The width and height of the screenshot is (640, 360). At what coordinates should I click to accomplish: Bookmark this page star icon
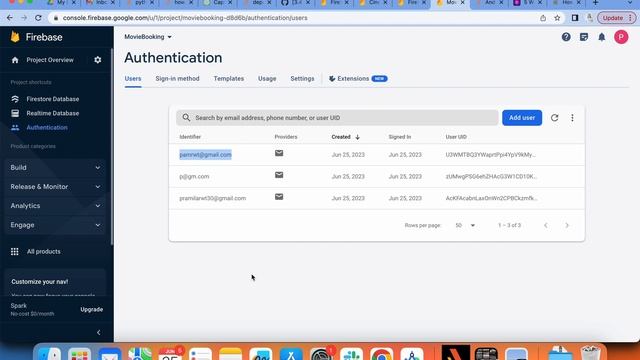(557, 18)
